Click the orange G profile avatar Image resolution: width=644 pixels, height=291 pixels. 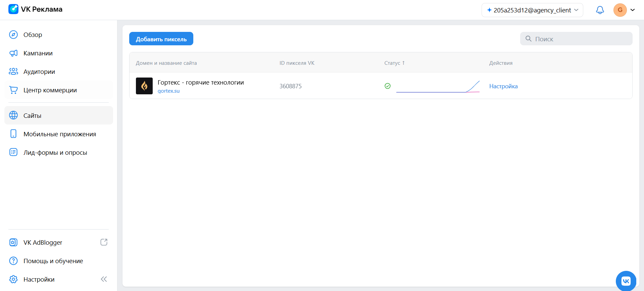[x=620, y=10]
